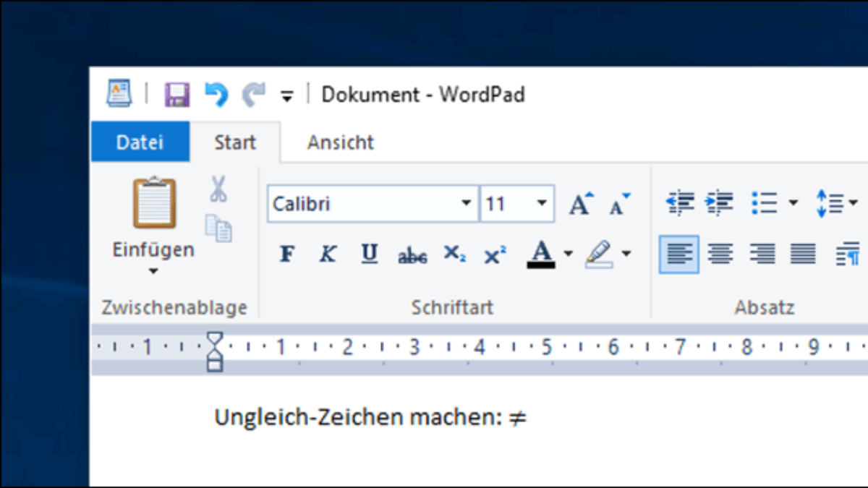Open the Datei menu
The height and width of the screenshot is (488, 868).
click(x=140, y=142)
